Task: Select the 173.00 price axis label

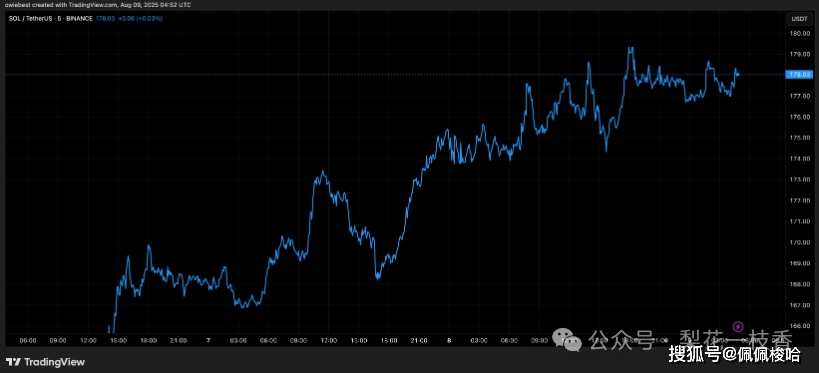Action: click(x=800, y=180)
